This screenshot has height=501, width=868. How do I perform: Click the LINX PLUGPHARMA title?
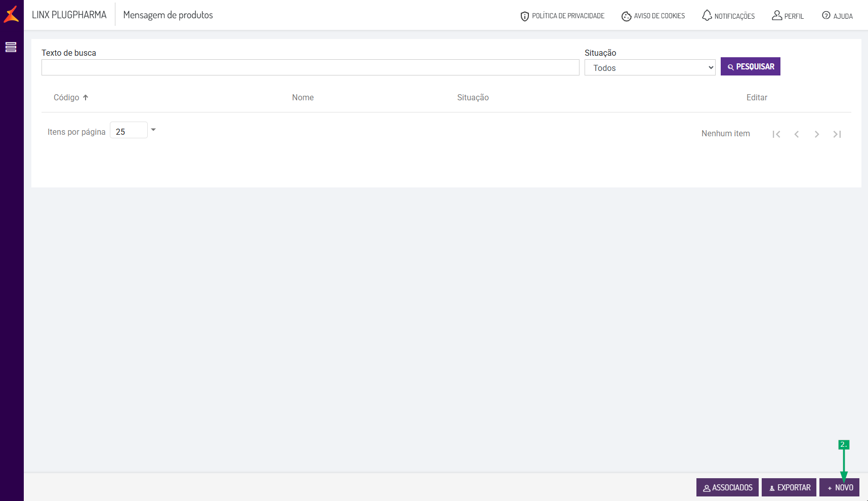(69, 15)
